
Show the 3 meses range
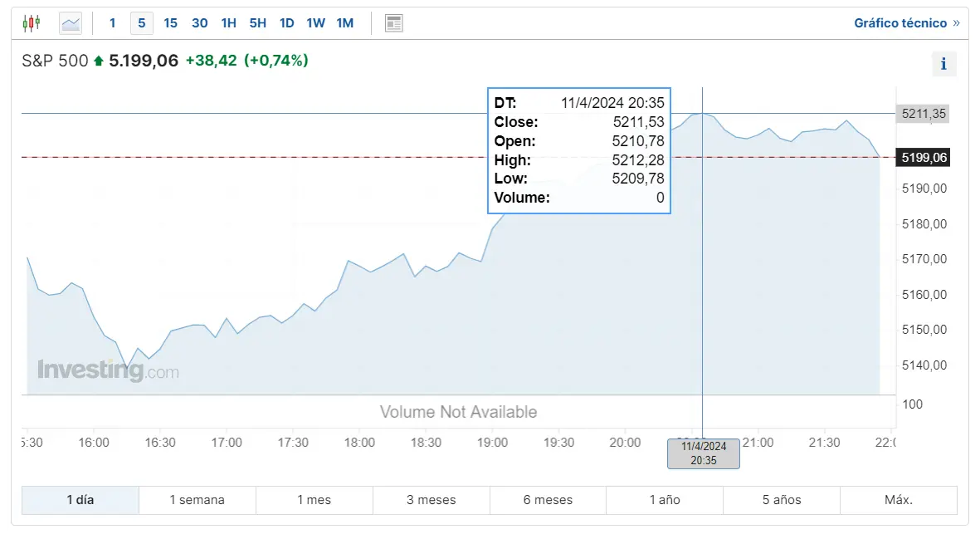(431, 500)
